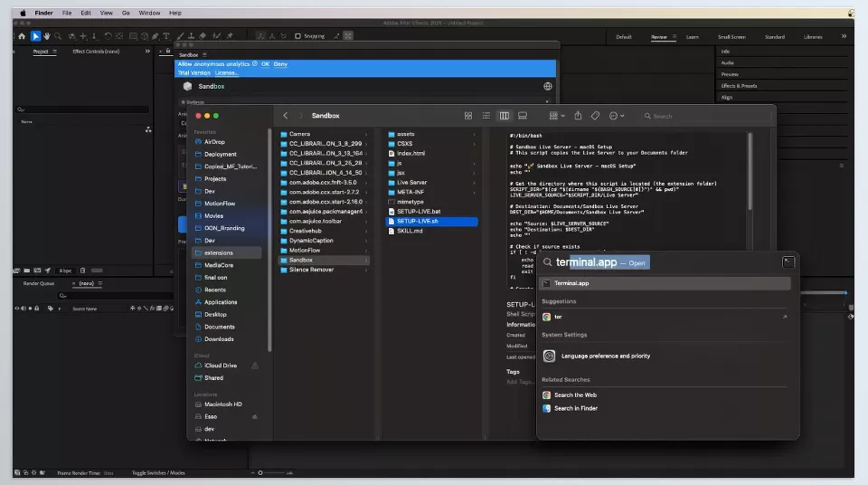Open the Apple menu

[x=24, y=13]
